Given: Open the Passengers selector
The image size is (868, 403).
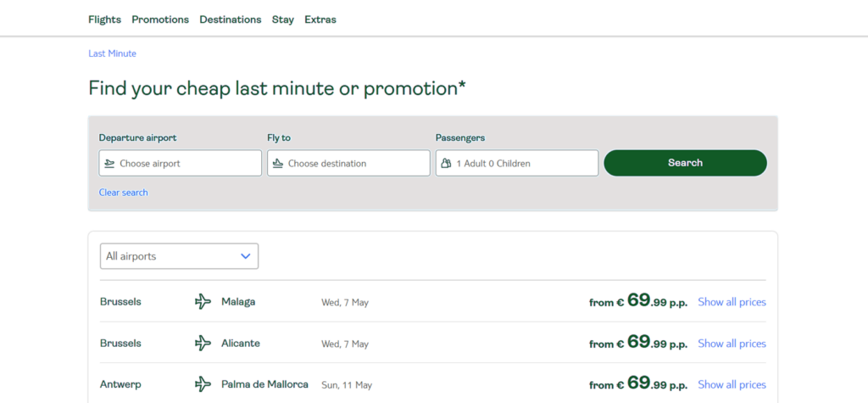Looking at the screenshot, I should (x=517, y=164).
